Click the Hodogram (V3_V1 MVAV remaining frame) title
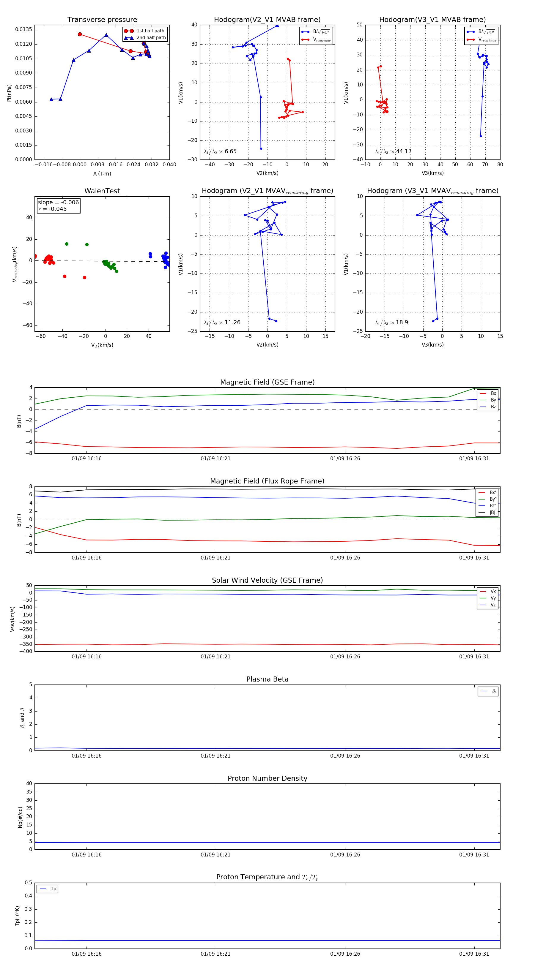Image resolution: width=535 pixels, height=980 pixels. (x=432, y=191)
